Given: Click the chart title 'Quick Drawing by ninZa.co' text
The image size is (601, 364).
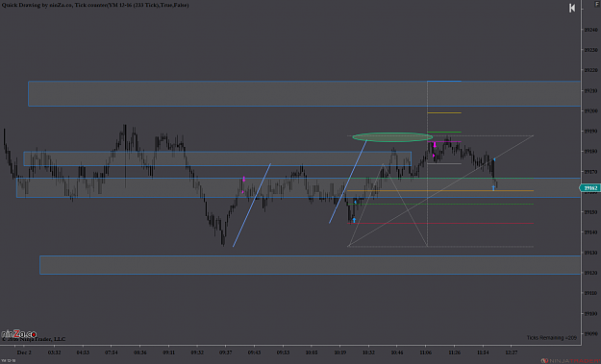Looking at the screenshot, I should [x=37, y=6].
